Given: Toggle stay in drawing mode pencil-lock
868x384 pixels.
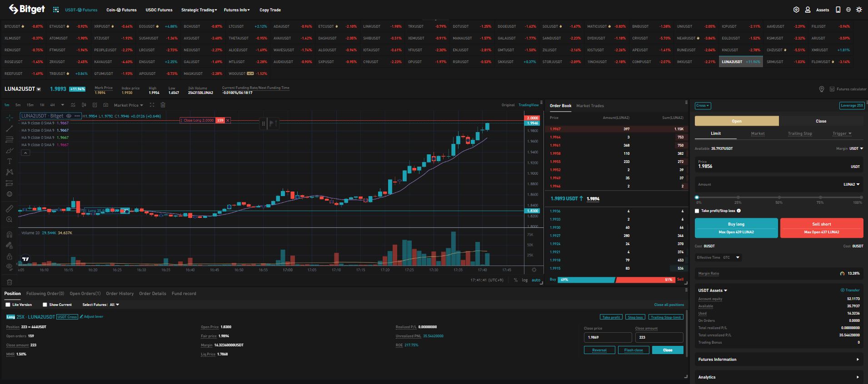Looking at the screenshot, I should coord(9,246).
